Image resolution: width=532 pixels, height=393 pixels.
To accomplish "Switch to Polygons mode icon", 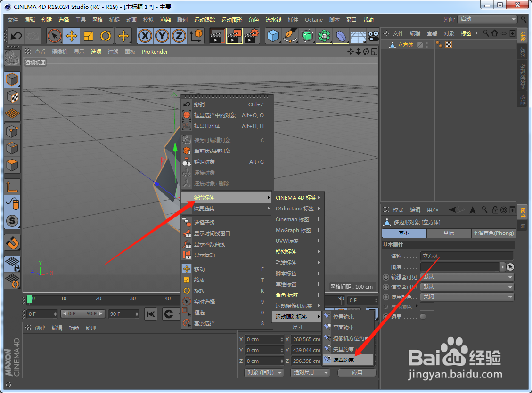I will pyautogui.click(x=12, y=165).
